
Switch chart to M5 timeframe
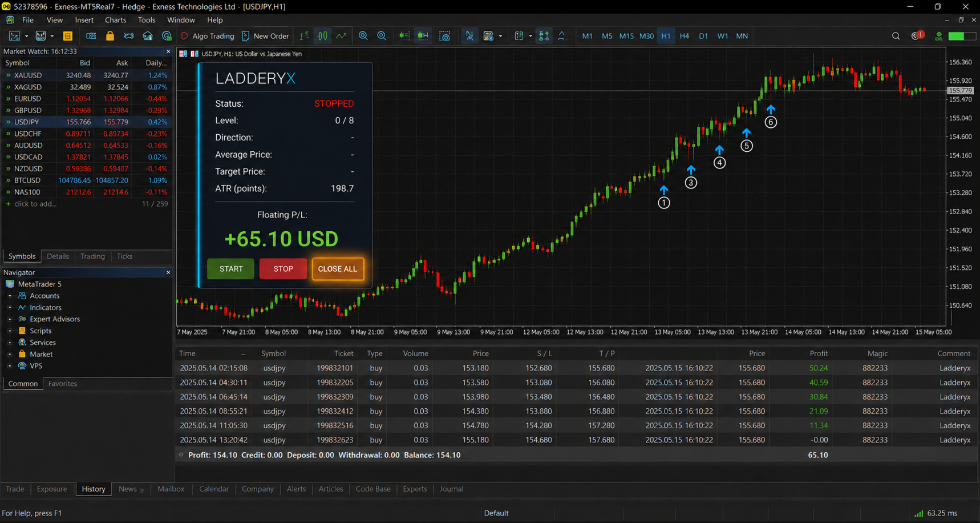click(x=606, y=36)
